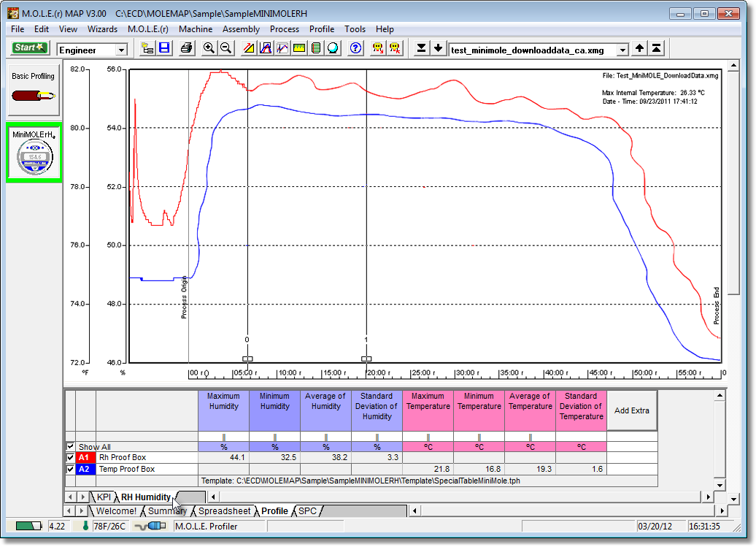
Task: Click the 44.1 Maximum Humidity cell
Action: pos(224,457)
